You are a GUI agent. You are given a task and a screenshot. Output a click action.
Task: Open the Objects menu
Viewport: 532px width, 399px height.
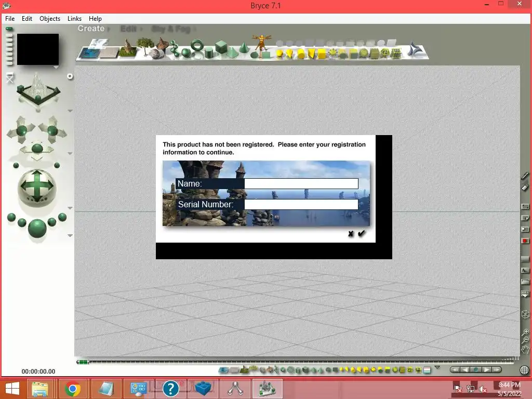(x=50, y=19)
